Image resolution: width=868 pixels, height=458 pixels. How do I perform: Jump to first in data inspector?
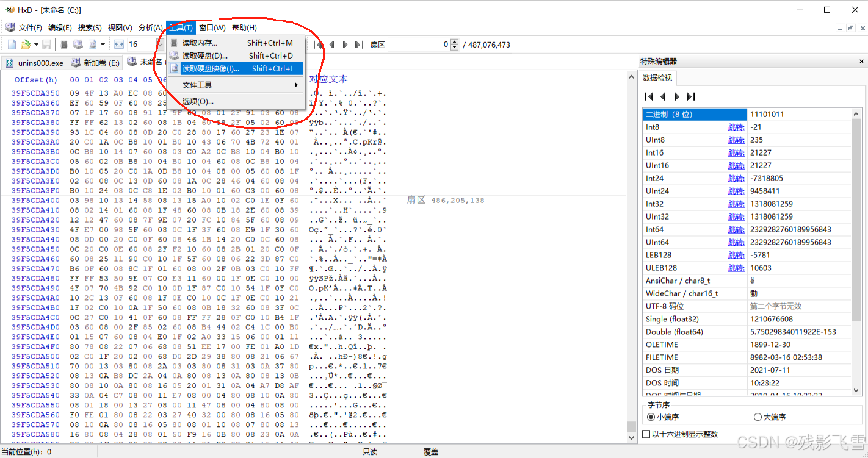(649, 96)
